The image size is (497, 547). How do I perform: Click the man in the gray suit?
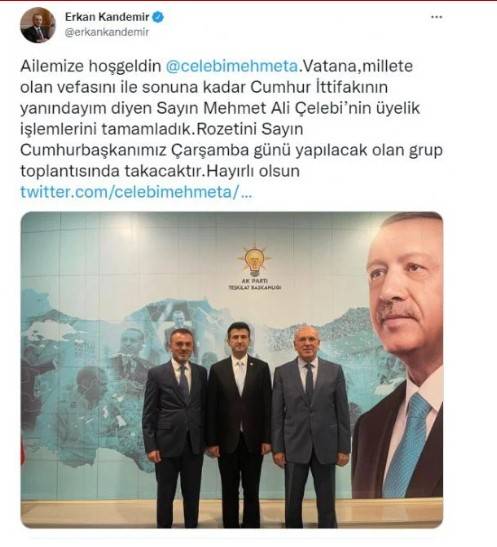point(310,426)
